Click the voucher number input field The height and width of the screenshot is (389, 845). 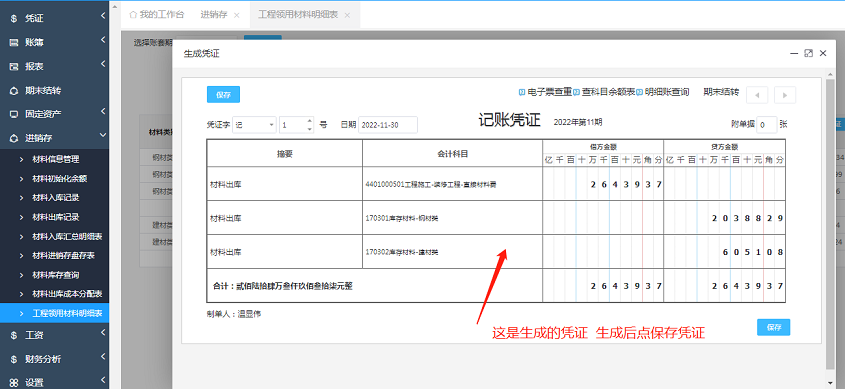pyautogui.click(x=296, y=125)
